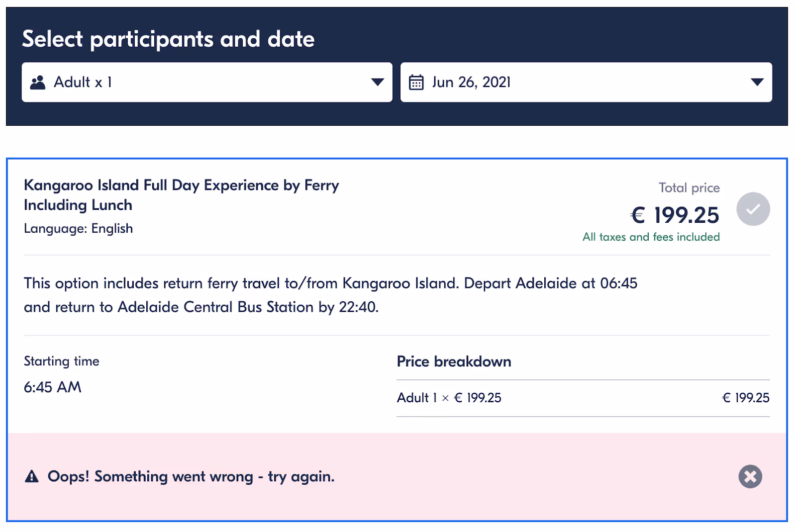Expand the date dropdown arrow
Image resolution: width=796 pixels, height=532 pixels.
(757, 82)
